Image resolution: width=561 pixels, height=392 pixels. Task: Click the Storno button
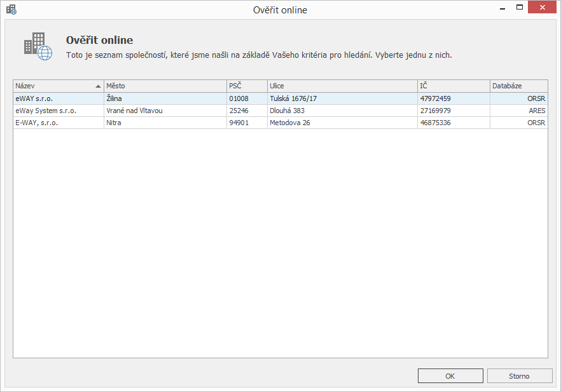(519, 376)
